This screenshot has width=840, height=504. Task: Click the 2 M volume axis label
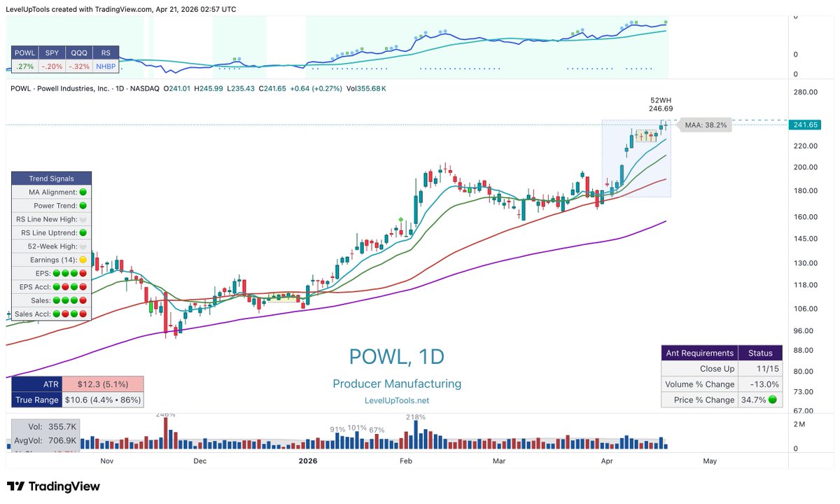click(x=799, y=425)
